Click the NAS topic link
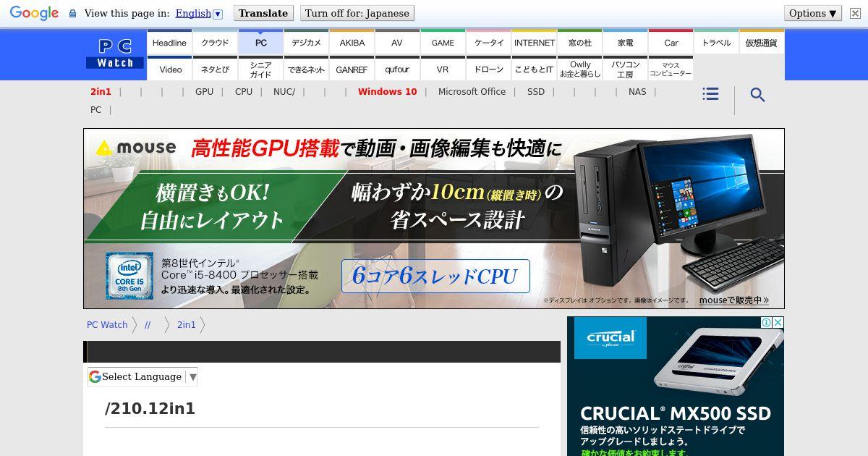 click(x=637, y=92)
